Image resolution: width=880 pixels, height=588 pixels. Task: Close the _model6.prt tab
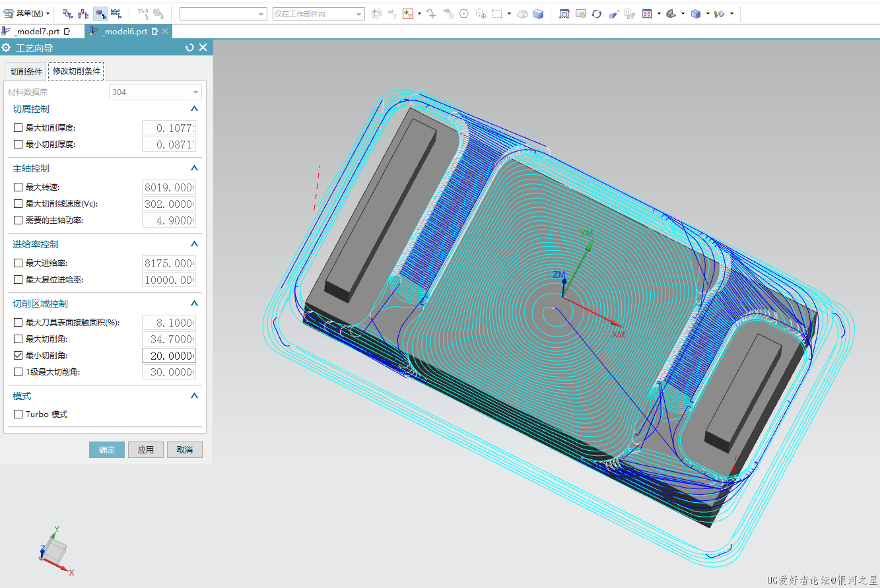click(x=165, y=31)
